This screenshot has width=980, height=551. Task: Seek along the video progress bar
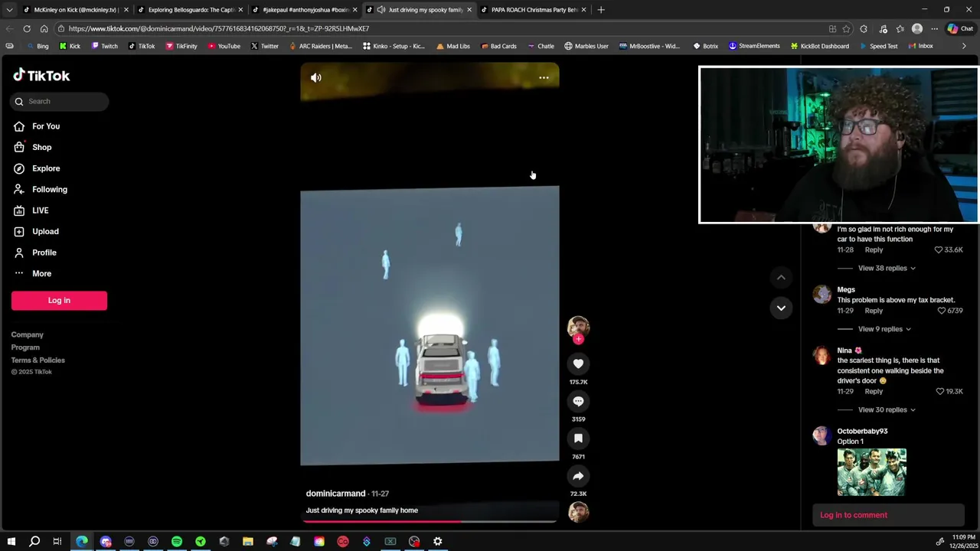point(430,521)
